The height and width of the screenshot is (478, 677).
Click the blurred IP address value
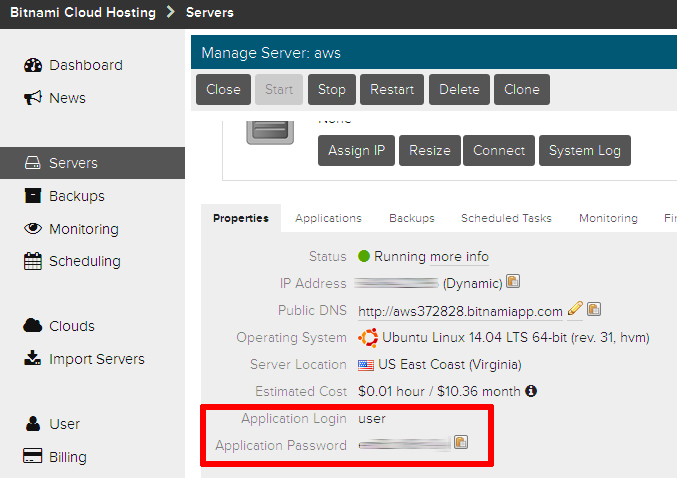396,283
